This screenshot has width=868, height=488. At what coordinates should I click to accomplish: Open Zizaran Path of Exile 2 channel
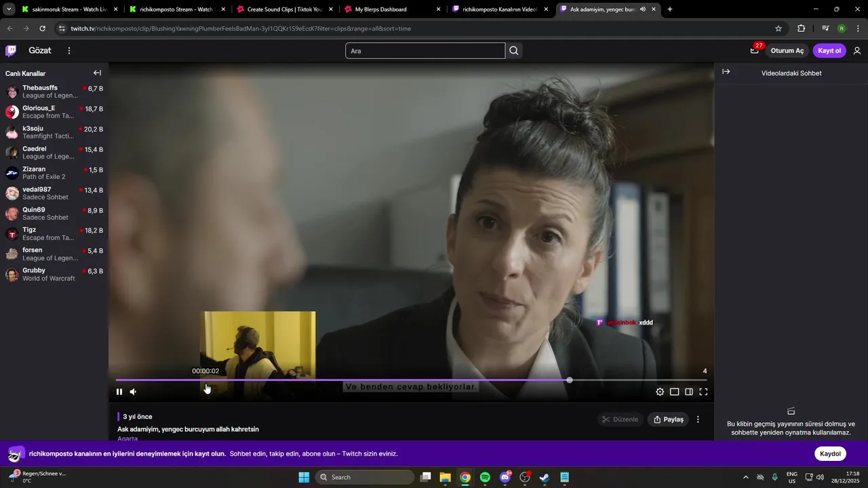(54, 173)
